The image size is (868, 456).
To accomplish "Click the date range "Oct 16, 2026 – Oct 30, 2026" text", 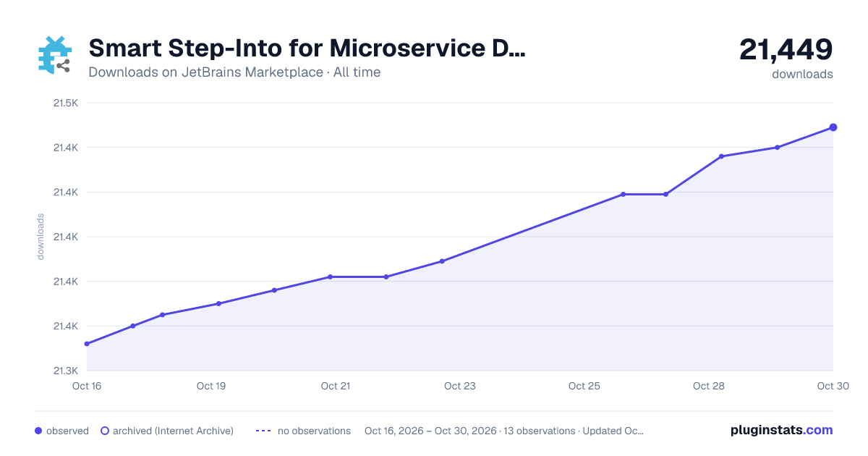I will point(430,431).
